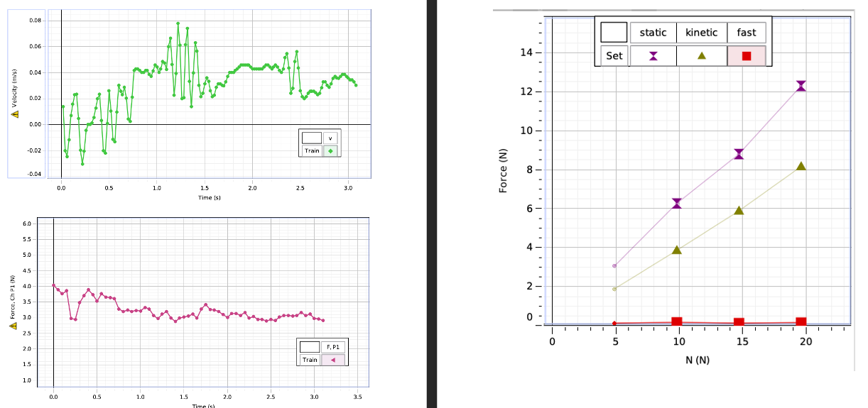Viewport: 868px width, 408px height.
Task: Click the '3.5' time tick on force graph
Action: point(357,397)
